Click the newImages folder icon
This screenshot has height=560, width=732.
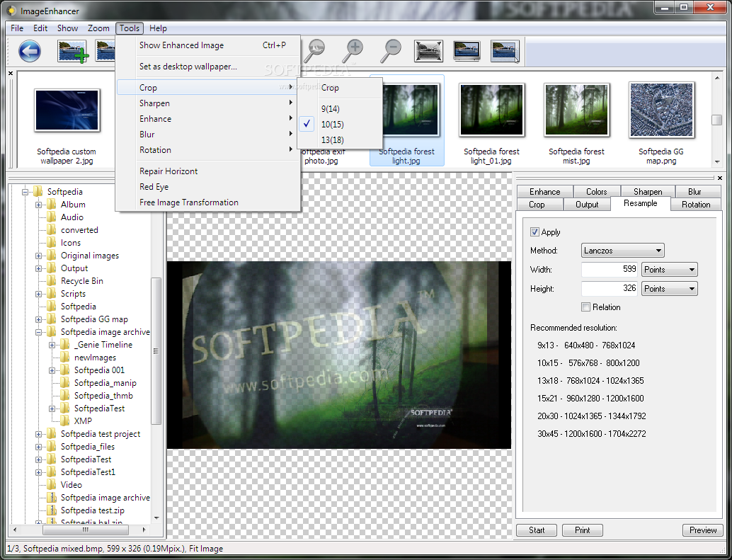coord(65,358)
